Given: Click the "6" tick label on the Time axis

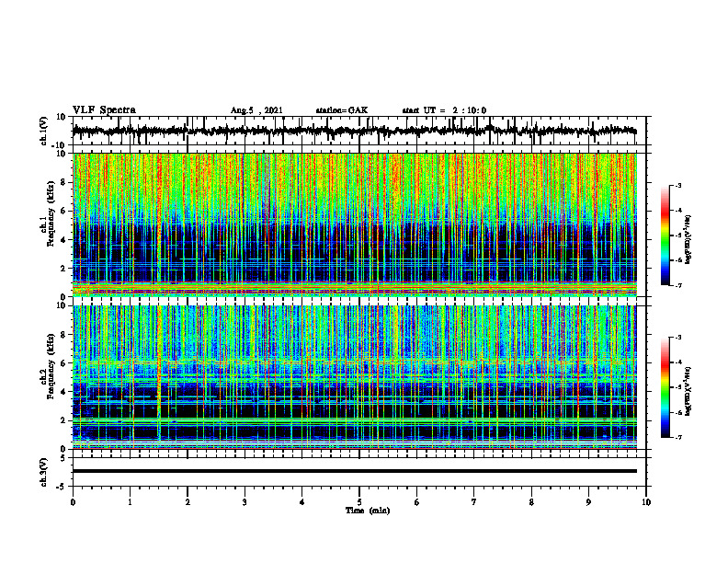Looking at the screenshot, I should click(417, 502).
